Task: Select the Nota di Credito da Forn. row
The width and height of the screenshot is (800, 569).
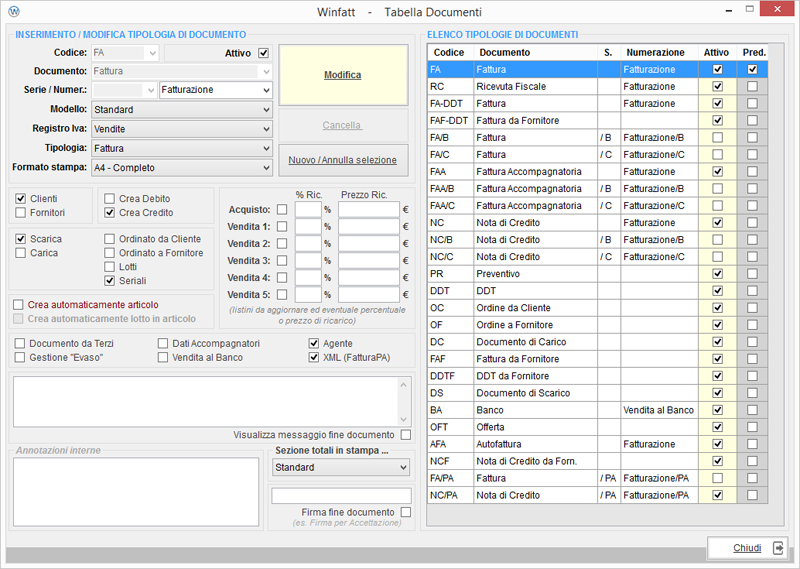Action: (x=597, y=461)
